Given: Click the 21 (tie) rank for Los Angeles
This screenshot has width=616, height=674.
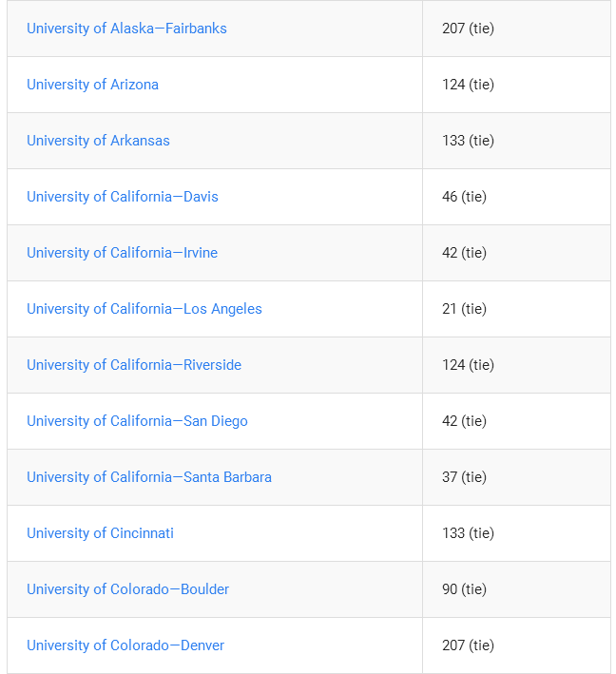Looking at the screenshot, I should (464, 309).
